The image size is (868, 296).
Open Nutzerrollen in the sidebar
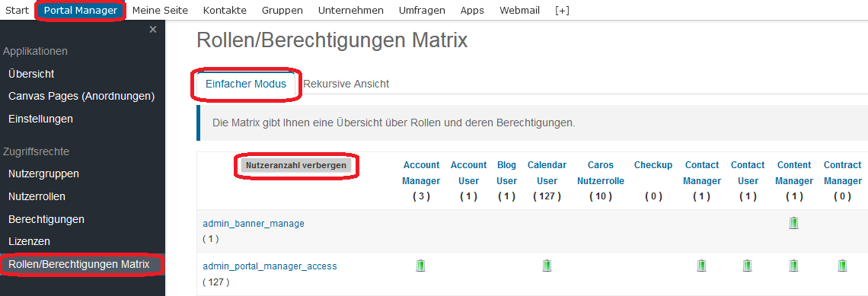click(x=37, y=196)
